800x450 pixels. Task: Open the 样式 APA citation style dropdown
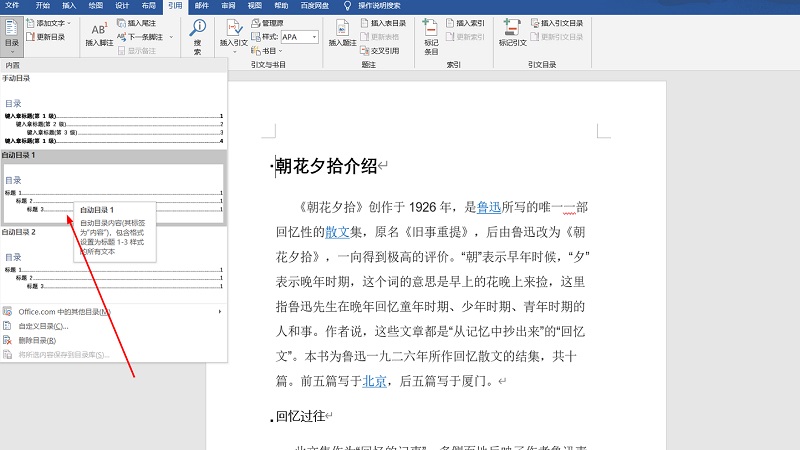313,37
